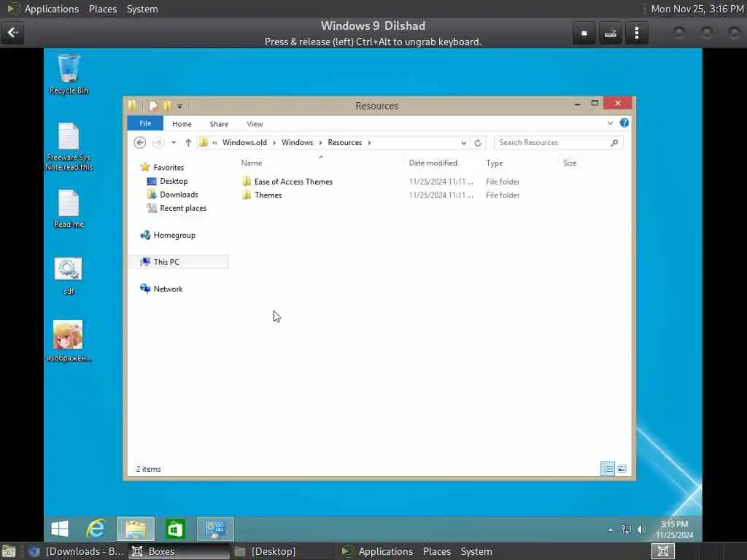Open the View ribbon tab
Image resolution: width=747 pixels, height=560 pixels.
pos(255,124)
